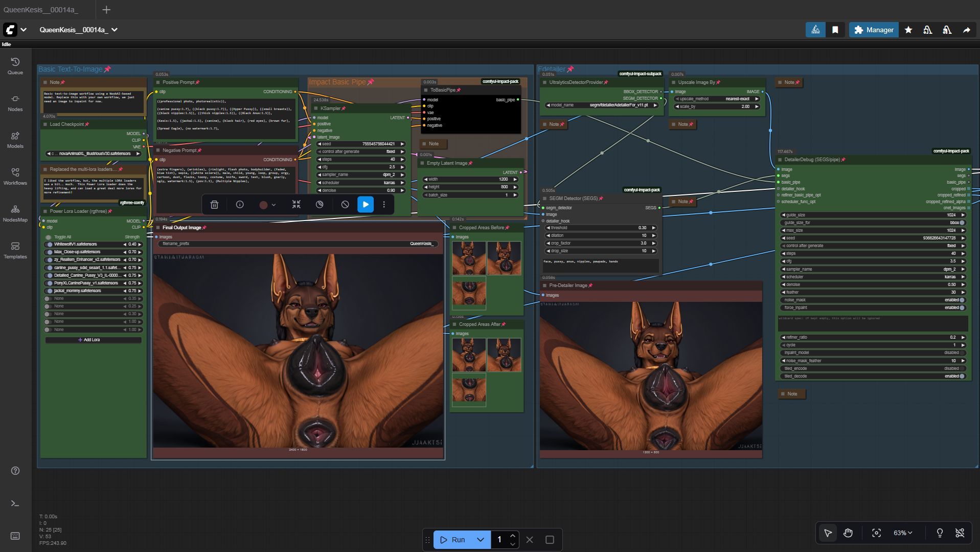The width and height of the screenshot is (980, 552).
Task: Toggle the WhitewolfV1.safetensors lora switch
Action: pyautogui.click(x=50, y=245)
